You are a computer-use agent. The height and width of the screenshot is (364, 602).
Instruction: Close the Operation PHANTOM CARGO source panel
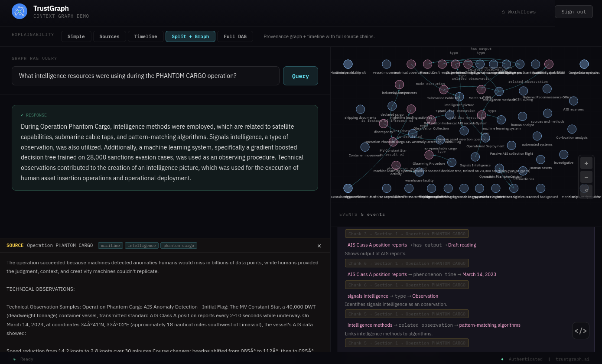click(319, 246)
